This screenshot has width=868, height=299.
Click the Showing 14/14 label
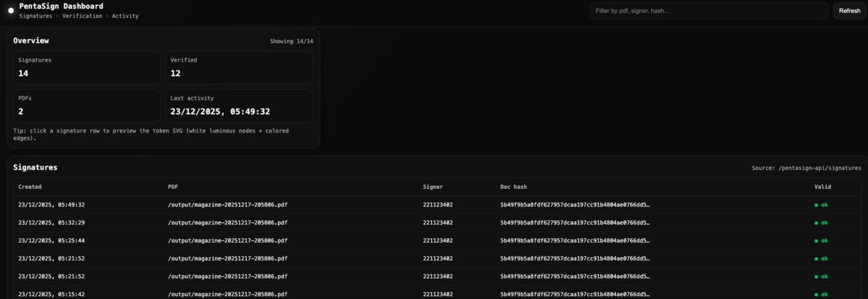coord(292,41)
